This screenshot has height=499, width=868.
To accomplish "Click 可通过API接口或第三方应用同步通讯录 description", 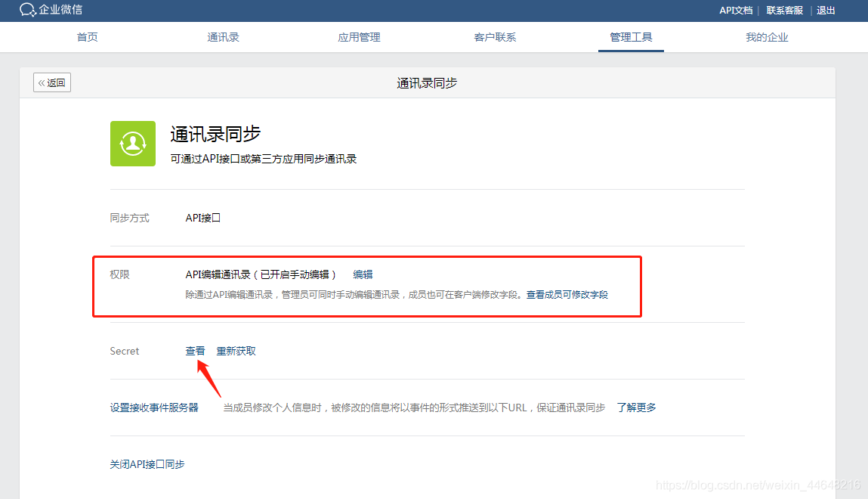I will point(264,159).
